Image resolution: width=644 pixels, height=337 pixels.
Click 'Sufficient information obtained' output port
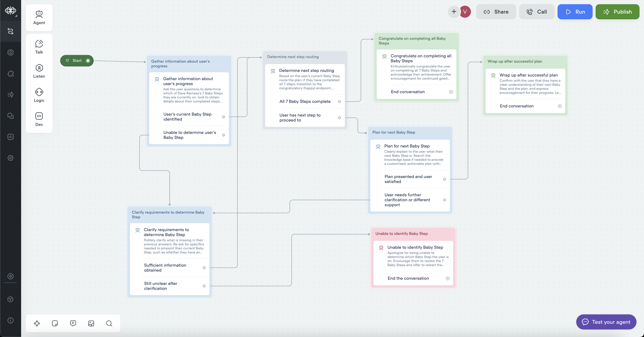coord(204,268)
